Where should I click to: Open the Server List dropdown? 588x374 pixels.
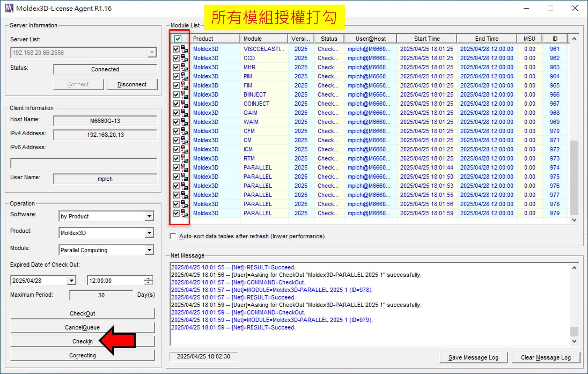coord(152,53)
